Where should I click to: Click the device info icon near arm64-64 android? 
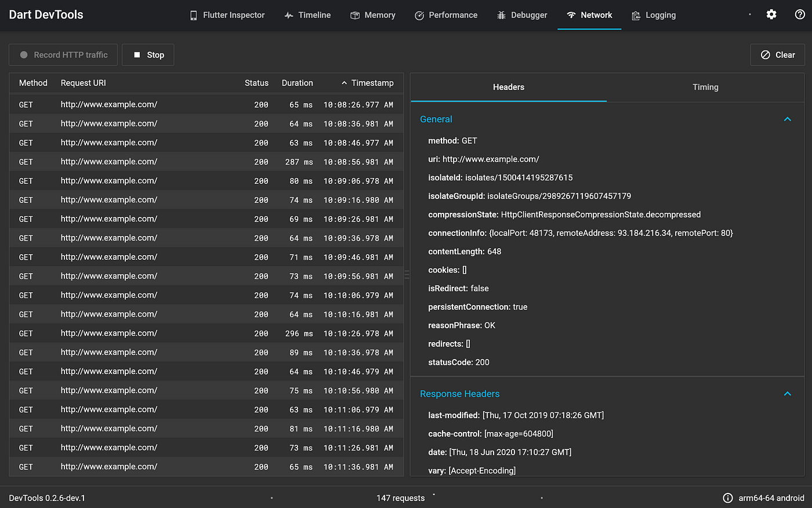pyautogui.click(x=728, y=498)
